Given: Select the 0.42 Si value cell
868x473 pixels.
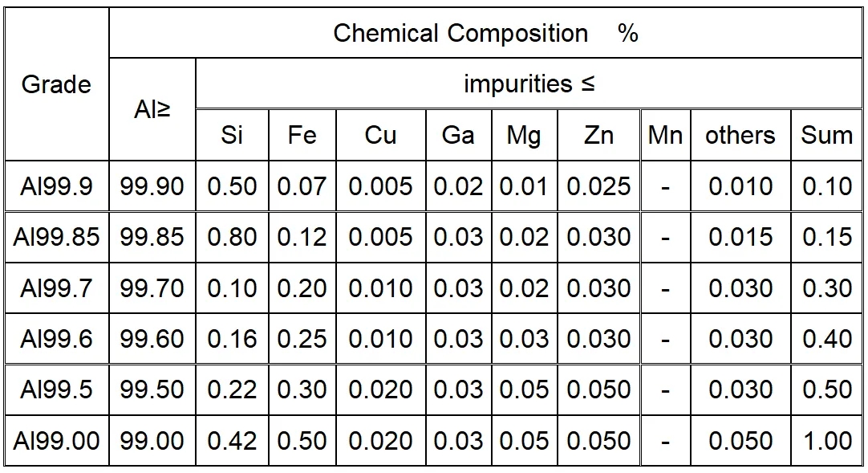Looking at the screenshot, I should pyautogui.click(x=231, y=440).
